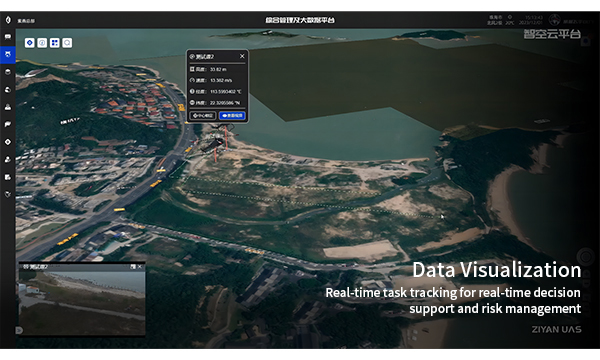
Task: Select the highlighted blue drone sidebar icon
Action: click(8, 54)
